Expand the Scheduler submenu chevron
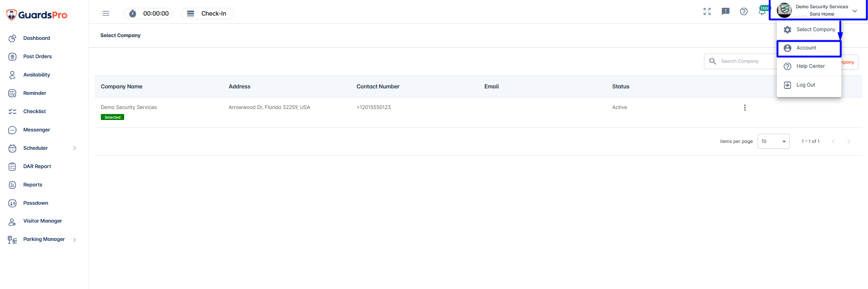This screenshot has height=289, width=868. click(75, 148)
